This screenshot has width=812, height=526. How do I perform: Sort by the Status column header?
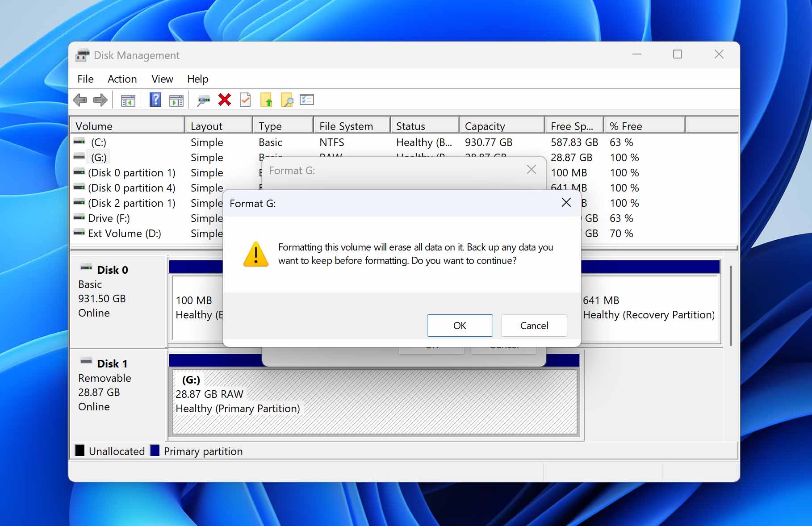[425, 126]
